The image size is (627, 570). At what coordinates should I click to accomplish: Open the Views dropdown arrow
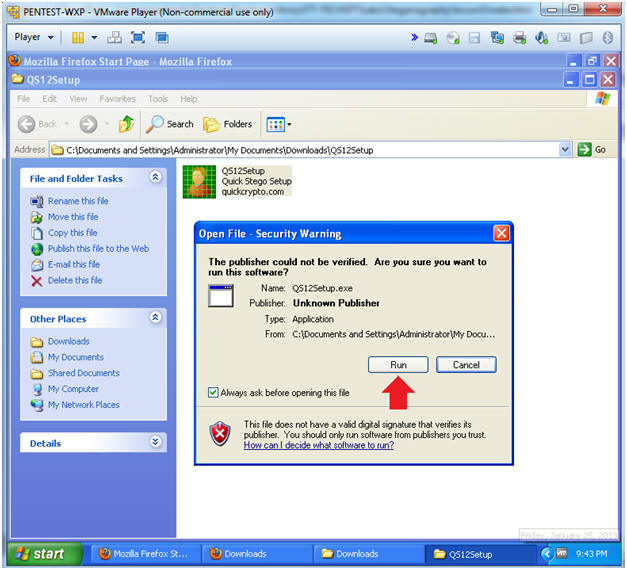[290, 124]
